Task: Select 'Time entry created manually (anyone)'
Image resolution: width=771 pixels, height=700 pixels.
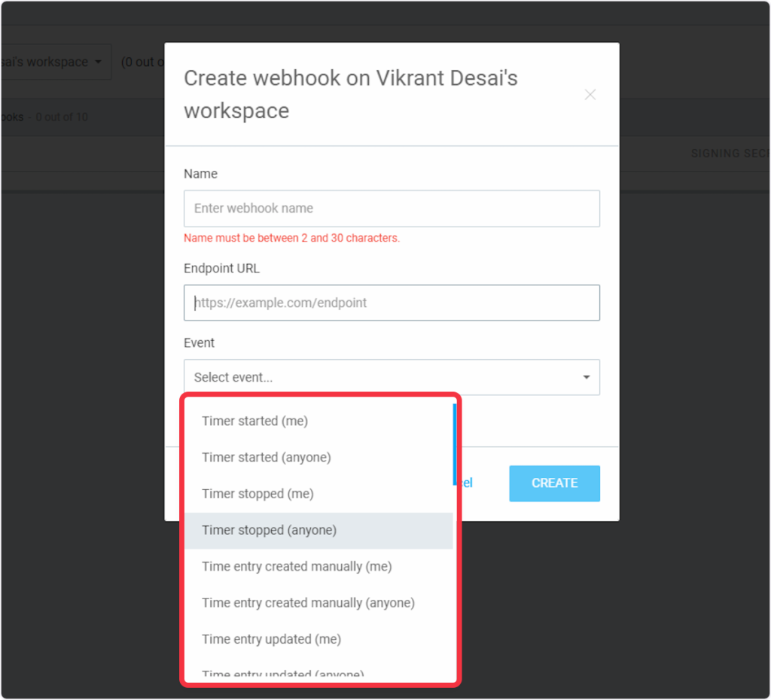Action: coord(308,602)
